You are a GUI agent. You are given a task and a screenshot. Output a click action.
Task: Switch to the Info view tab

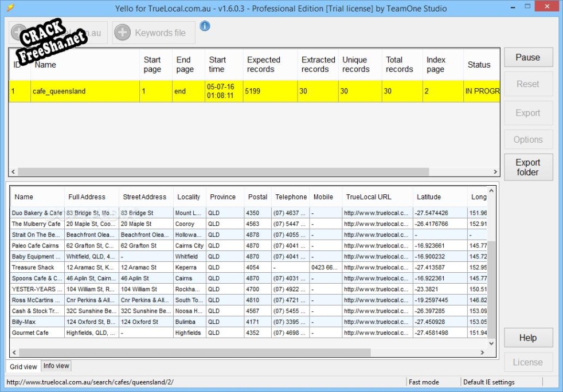[x=56, y=366]
